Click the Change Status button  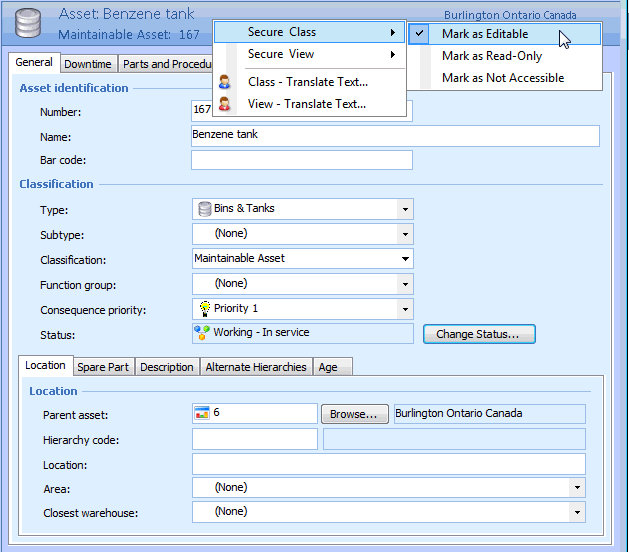479,334
